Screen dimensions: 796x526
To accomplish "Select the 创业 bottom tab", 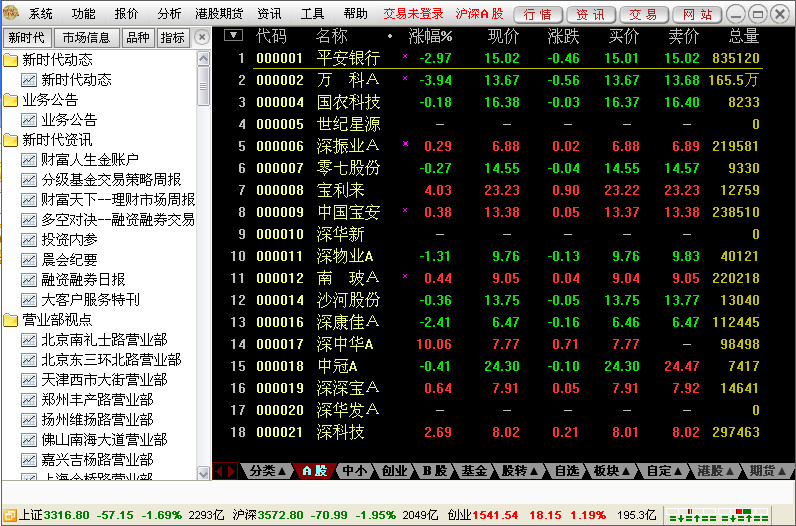I will coord(394,471).
